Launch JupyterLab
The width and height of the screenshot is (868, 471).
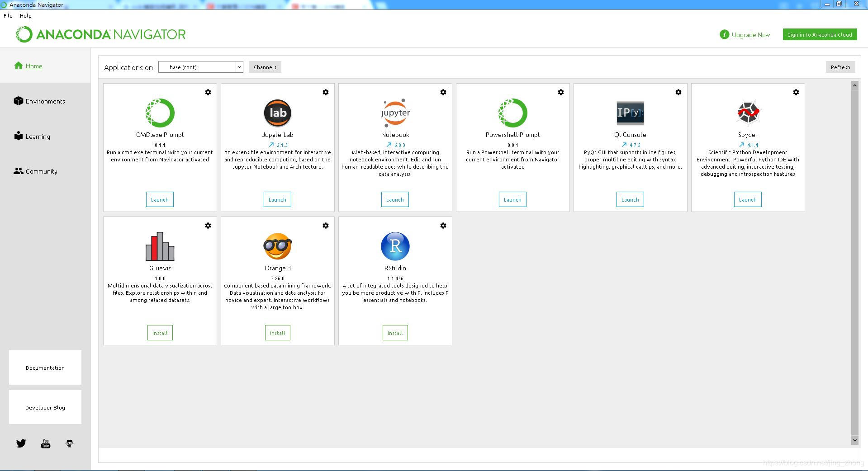pos(277,199)
